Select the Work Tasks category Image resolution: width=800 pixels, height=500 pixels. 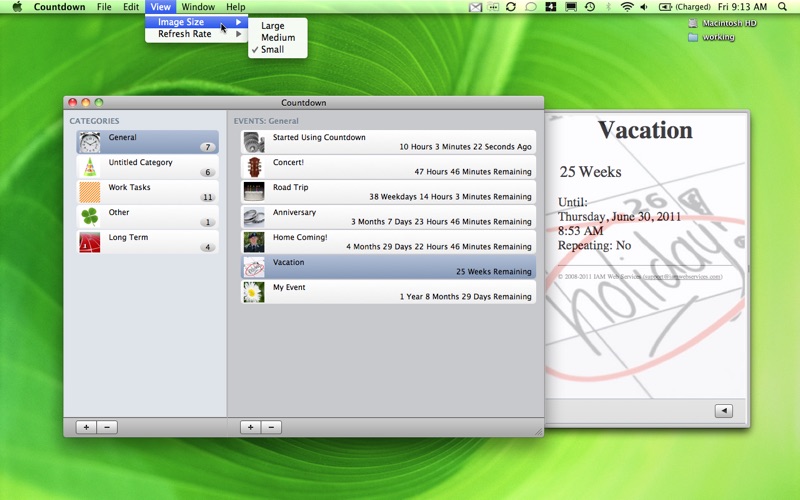(147, 192)
